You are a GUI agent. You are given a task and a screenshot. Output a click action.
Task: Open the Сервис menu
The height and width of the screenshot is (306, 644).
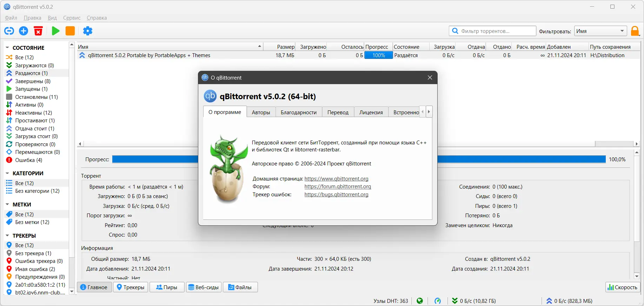tap(72, 18)
